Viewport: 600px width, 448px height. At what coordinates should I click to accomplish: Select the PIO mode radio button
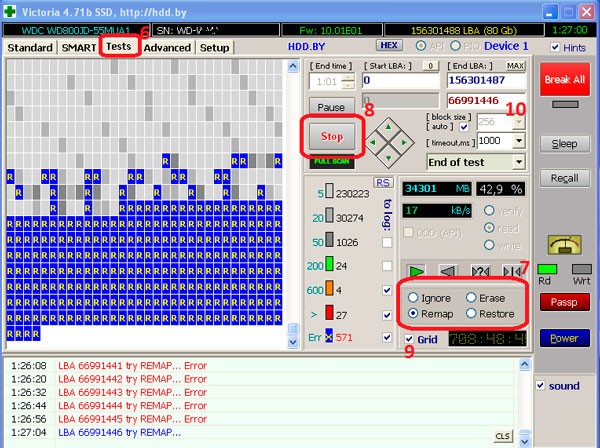click(455, 46)
